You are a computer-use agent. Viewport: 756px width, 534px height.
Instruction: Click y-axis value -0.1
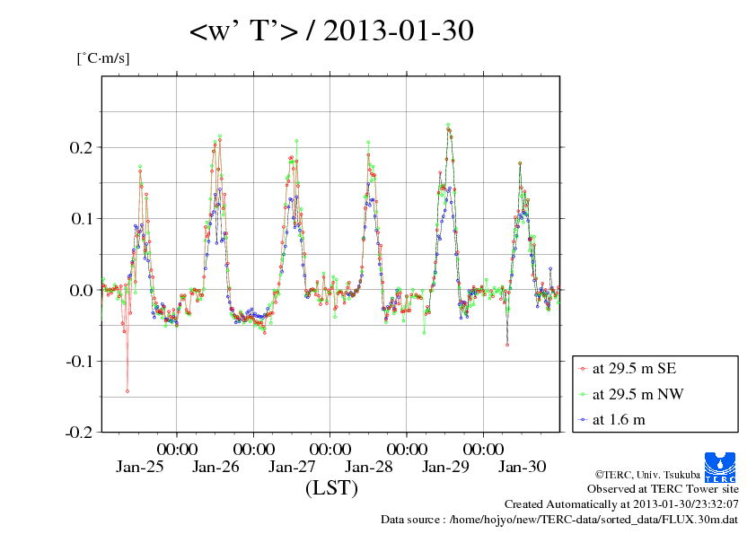pyautogui.click(x=79, y=362)
